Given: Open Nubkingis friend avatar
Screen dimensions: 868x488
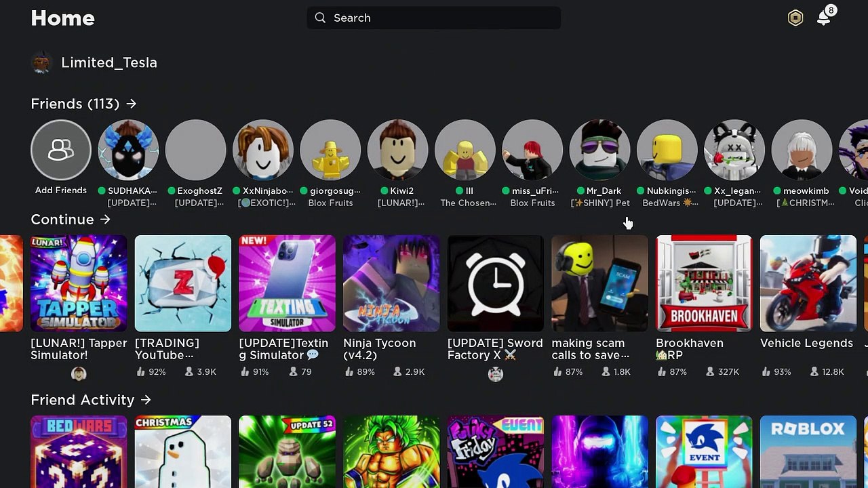Looking at the screenshot, I should (667, 150).
